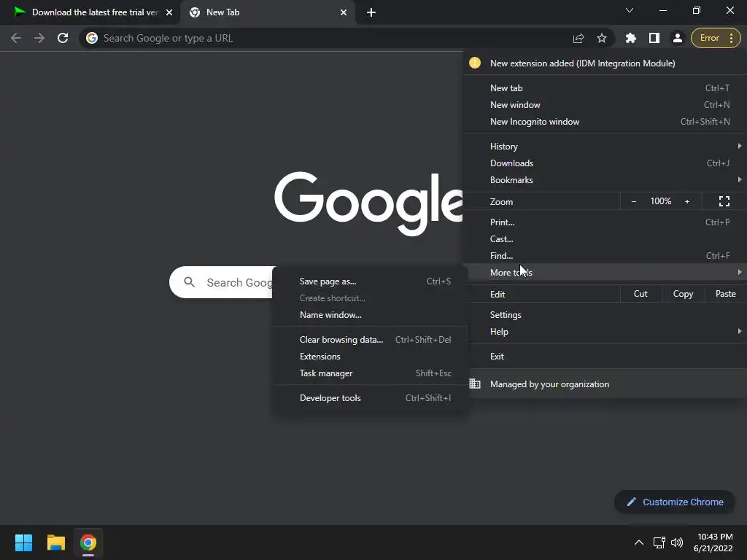Select New tab from the menu

click(x=605, y=88)
